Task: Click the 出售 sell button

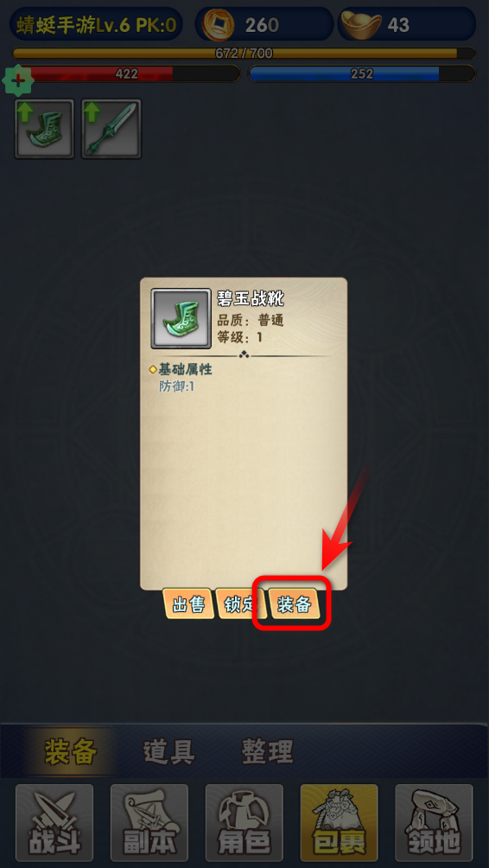Action: [x=188, y=604]
